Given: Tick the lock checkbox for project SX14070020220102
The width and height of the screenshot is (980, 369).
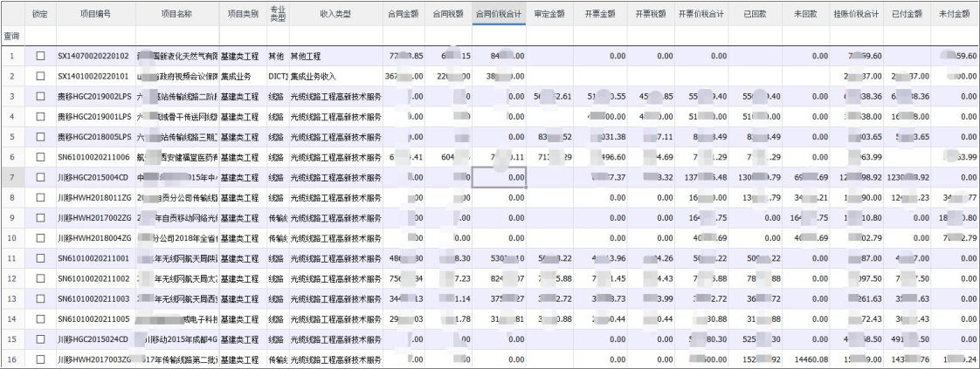Looking at the screenshot, I should 41,56.
